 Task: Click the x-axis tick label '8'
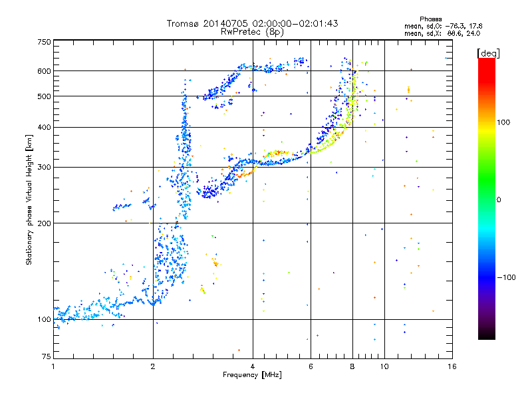coord(352,366)
